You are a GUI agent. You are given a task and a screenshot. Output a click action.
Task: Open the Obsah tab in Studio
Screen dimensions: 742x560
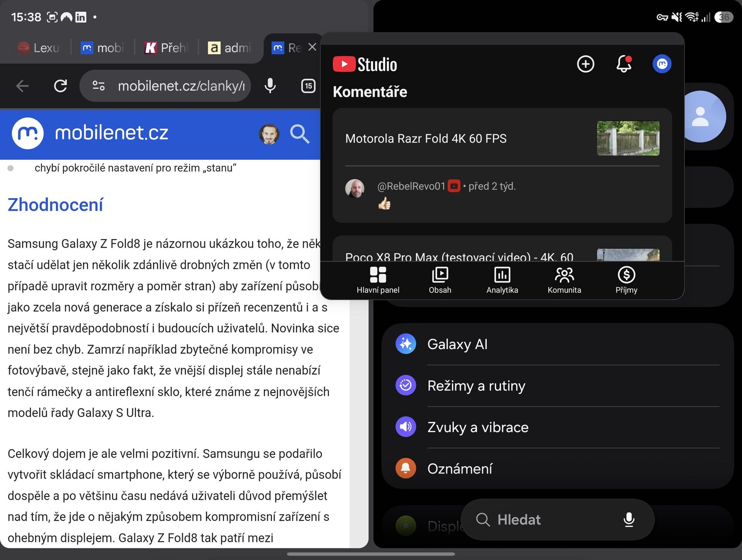440,280
